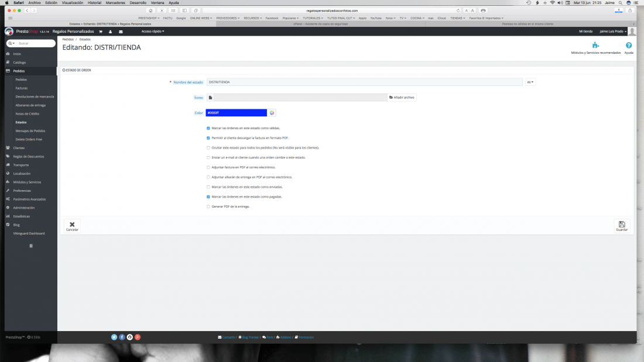Viewport: 644px width, 362px height.
Task: Click Safari address bar
Action: pyautogui.click(x=332, y=11)
